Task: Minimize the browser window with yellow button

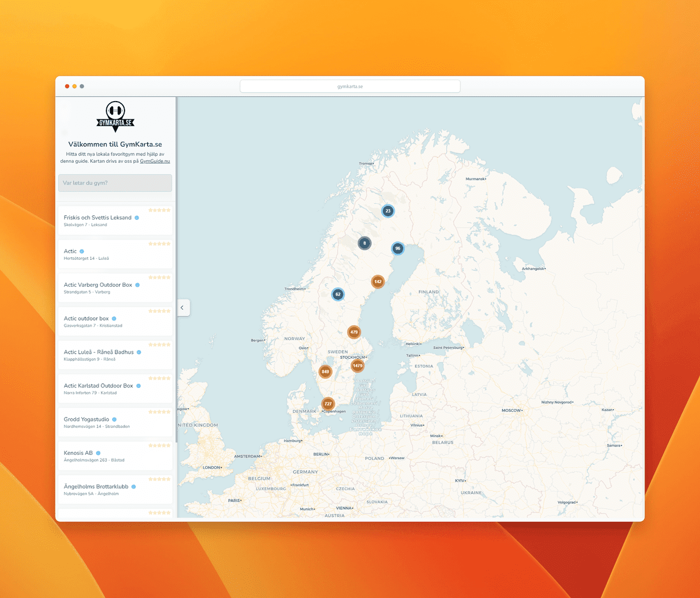Action: click(x=74, y=86)
